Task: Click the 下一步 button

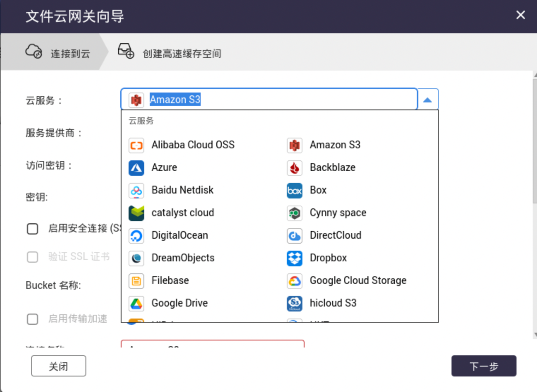Action: (x=484, y=366)
